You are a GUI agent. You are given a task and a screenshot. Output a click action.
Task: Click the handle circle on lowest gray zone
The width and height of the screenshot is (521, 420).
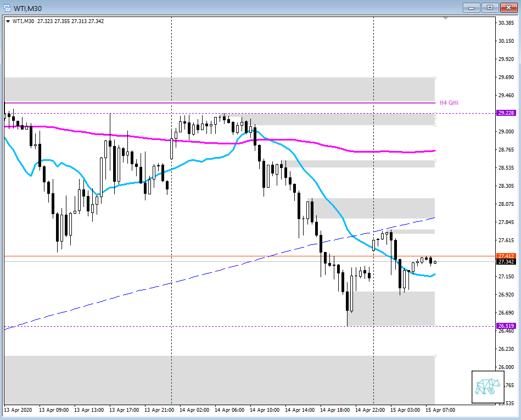[x=435, y=356]
